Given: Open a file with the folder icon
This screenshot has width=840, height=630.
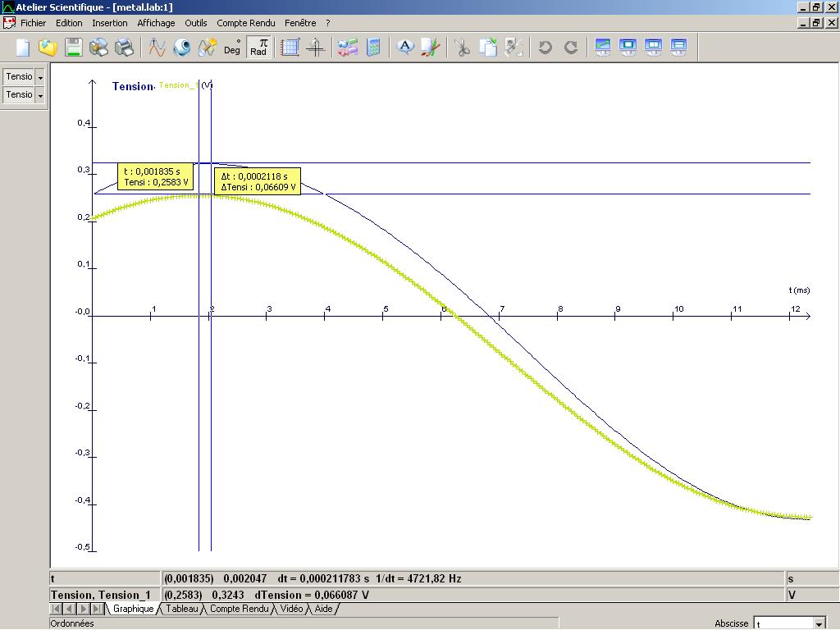Looking at the screenshot, I should point(48,48).
